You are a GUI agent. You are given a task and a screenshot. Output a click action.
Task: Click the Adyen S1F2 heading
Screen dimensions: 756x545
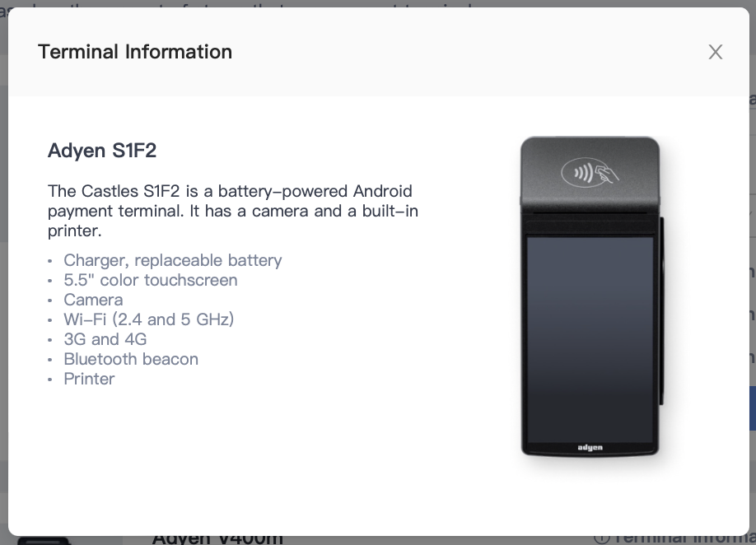coord(102,151)
